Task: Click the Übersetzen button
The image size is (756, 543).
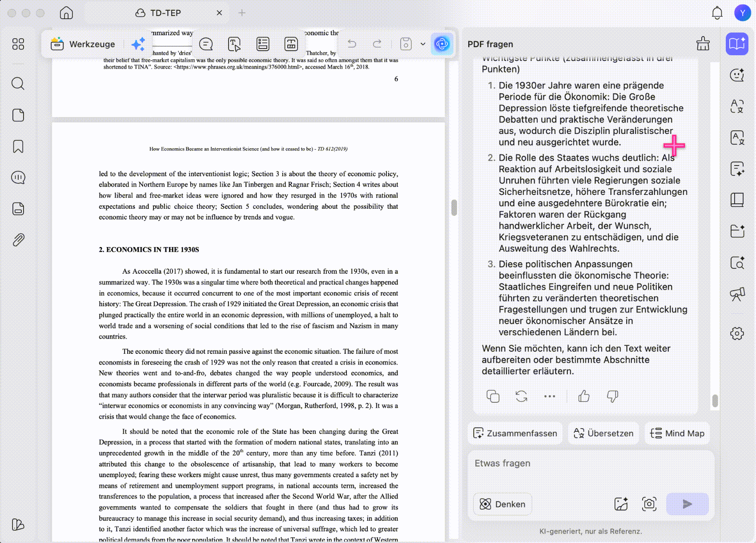Action: point(603,433)
